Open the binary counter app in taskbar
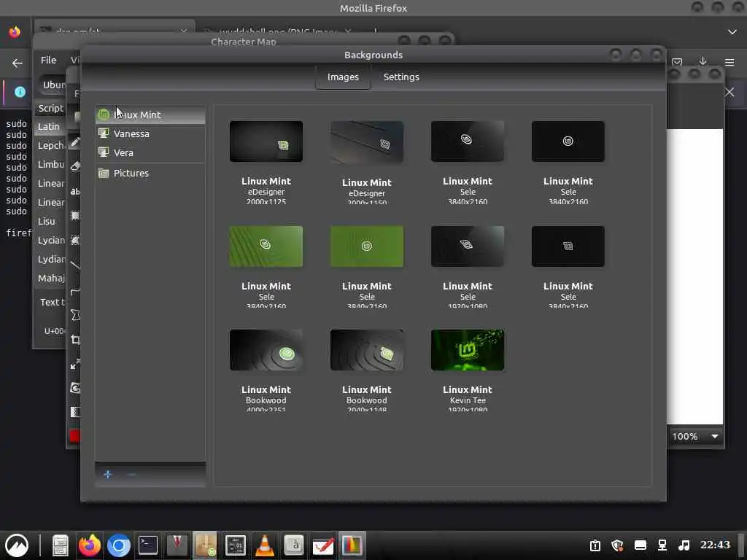 click(x=236, y=545)
